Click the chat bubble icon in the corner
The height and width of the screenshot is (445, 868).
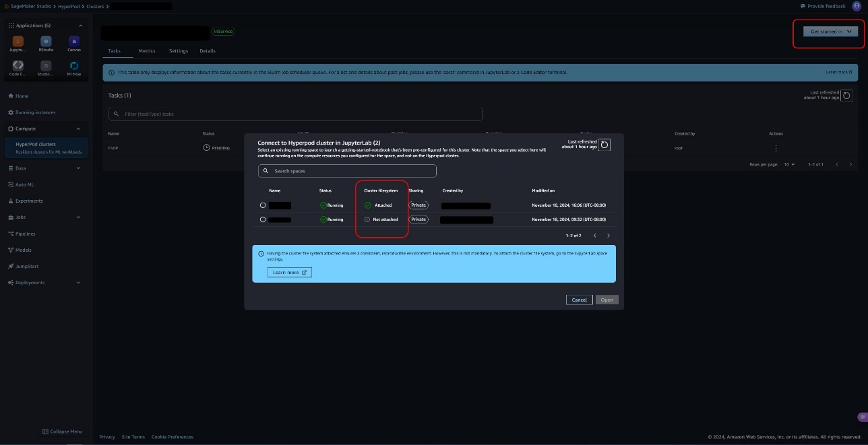pos(862,418)
